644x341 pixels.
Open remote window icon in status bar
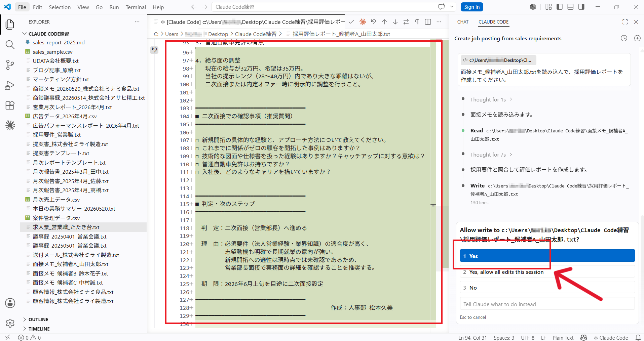coord(7,337)
